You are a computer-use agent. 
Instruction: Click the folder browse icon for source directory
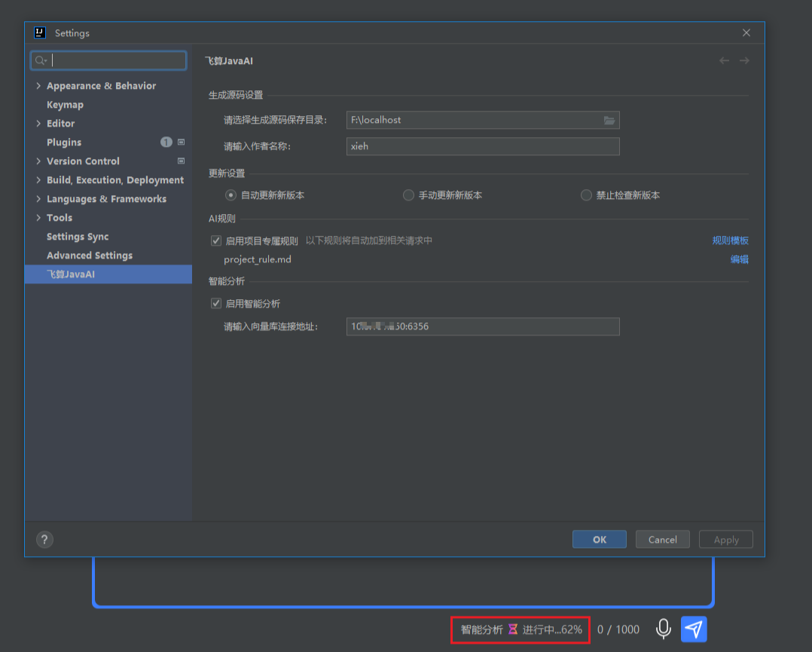pyautogui.click(x=611, y=120)
